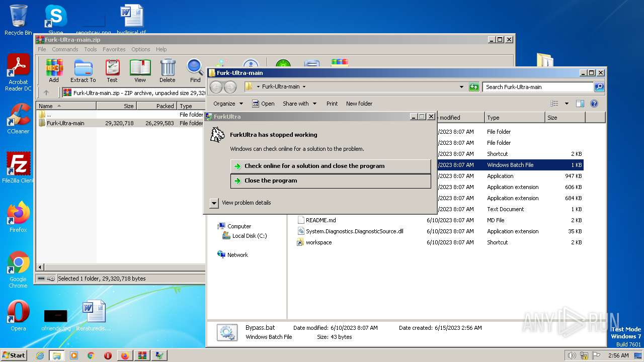Click WinRAR horizontal scrollbar
644x362 pixels.
121,267
